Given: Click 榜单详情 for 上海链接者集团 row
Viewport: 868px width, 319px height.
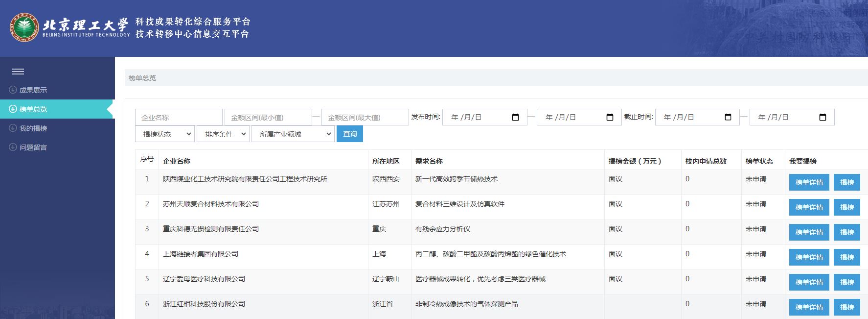Looking at the screenshot, I should (809, 257).
